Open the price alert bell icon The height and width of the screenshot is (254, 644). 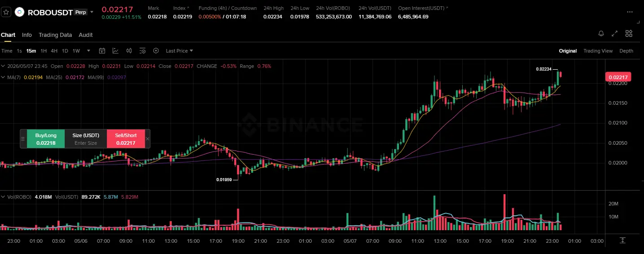(x=601, y=33)
